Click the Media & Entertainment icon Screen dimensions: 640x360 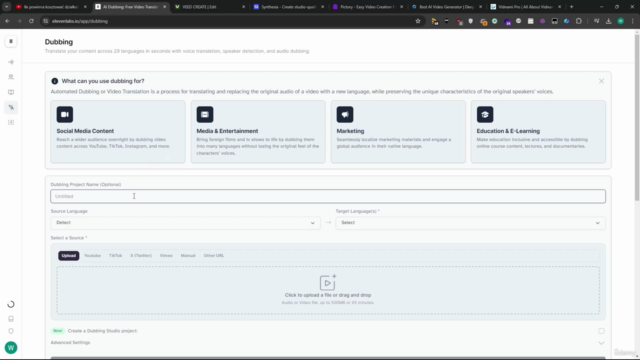pos(205,115)
